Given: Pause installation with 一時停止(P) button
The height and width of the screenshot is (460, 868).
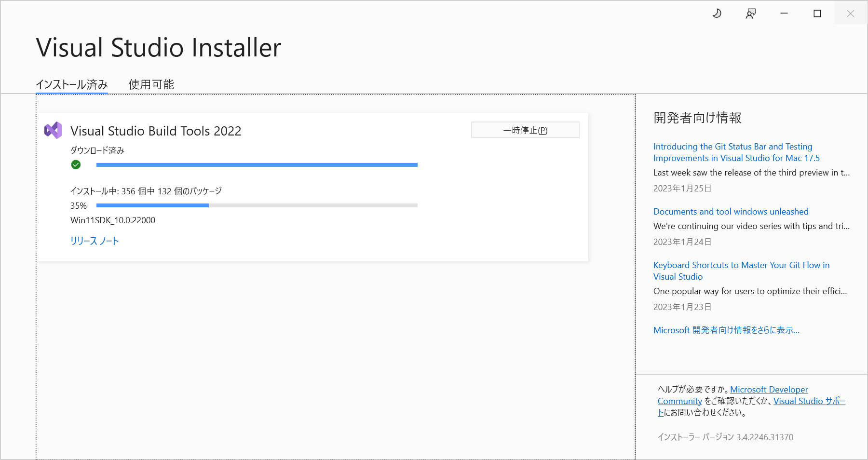Looking at the screenshot, I should [525, 130].
